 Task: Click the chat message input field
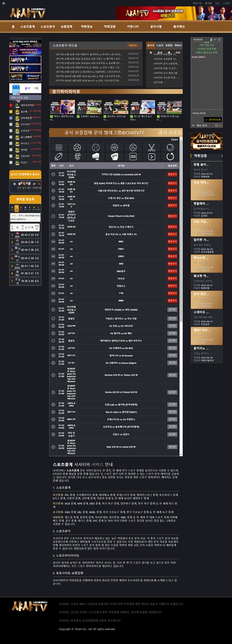point(203,125)
